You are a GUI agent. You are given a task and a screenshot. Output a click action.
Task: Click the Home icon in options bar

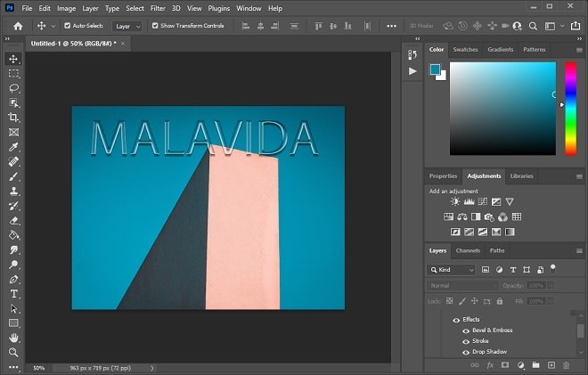pyautogui.click(x=18, y=26)
